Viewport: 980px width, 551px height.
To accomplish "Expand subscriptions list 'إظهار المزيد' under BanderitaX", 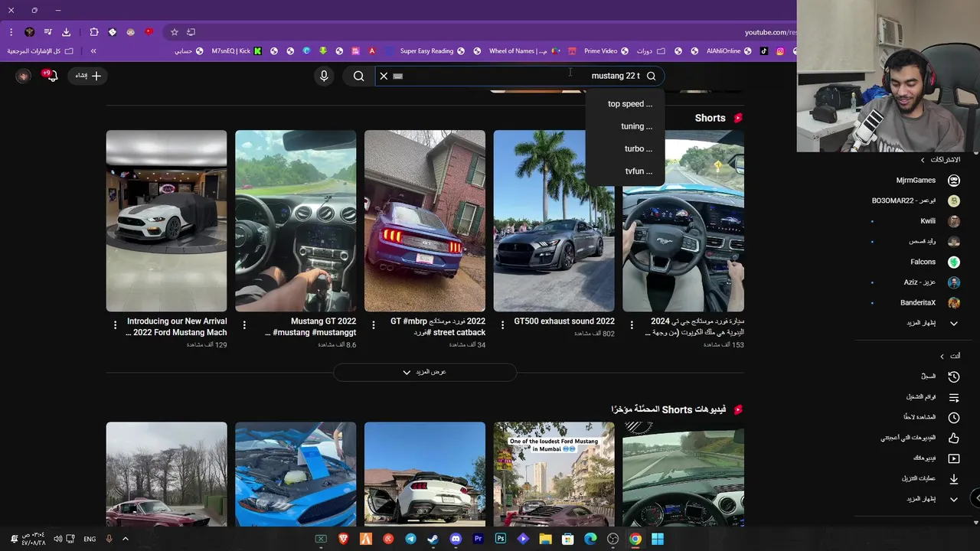I will tap(931, 323).
